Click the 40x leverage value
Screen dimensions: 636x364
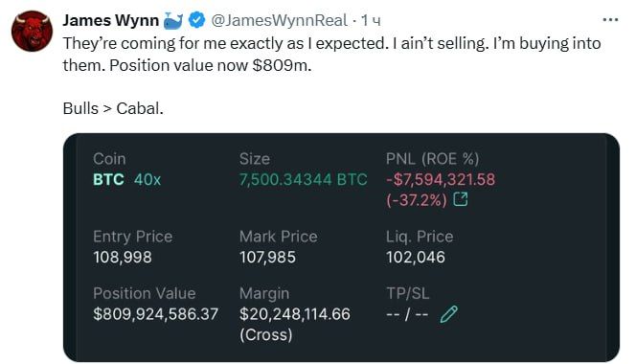coord(148,179)
